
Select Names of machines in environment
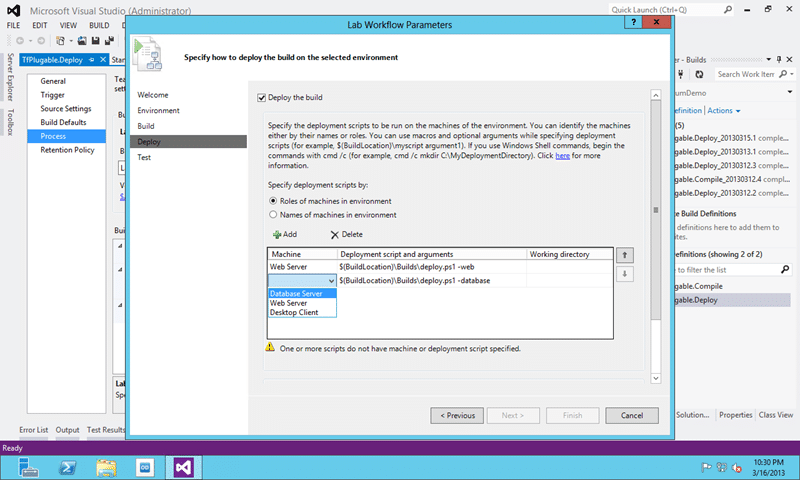click(273, 215)
